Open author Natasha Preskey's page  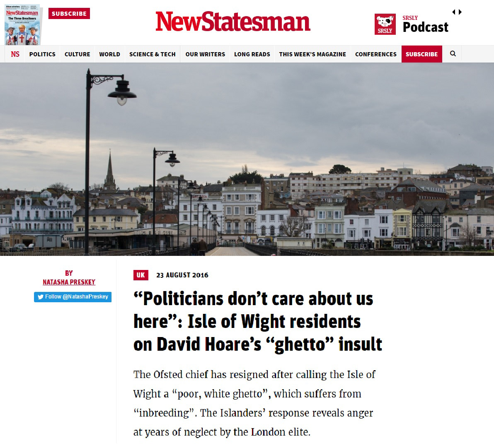tap(69, 282)
